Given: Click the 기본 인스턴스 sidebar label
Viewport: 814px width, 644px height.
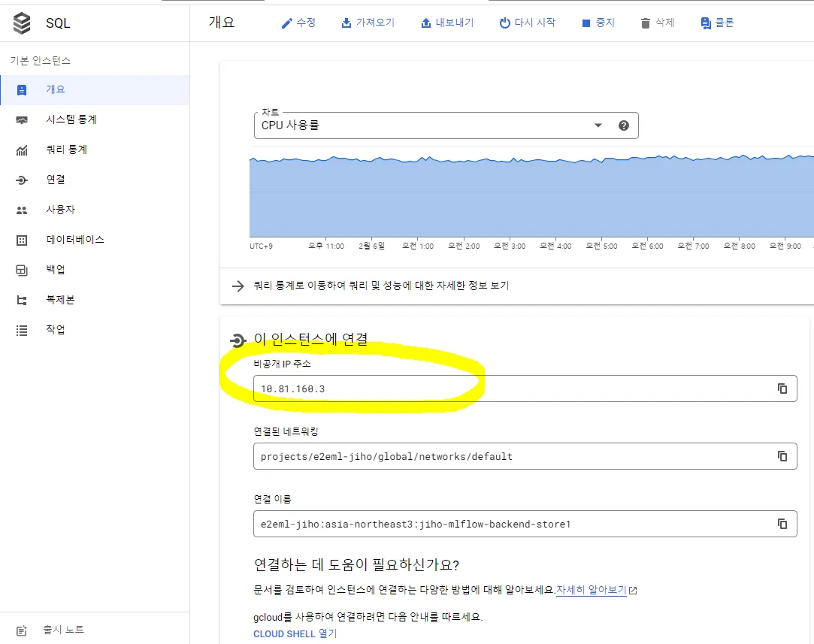Looking at the screenshot, I should point(41,61).
